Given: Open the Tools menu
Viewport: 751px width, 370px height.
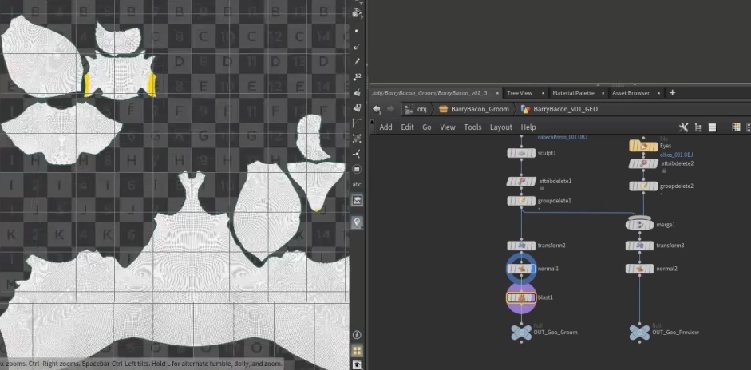Looking at the screenshot, I should pyautogui.click(x=472, y=127).
